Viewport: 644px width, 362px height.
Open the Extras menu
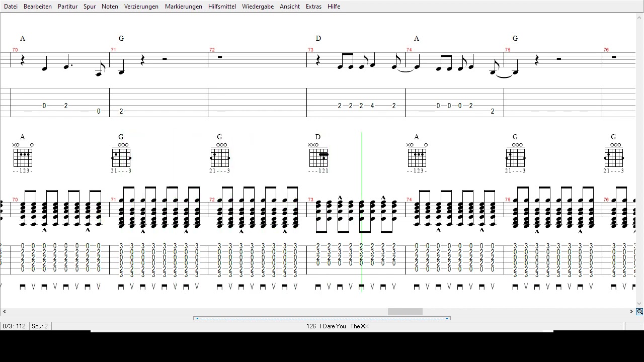(x=313, y=7)
